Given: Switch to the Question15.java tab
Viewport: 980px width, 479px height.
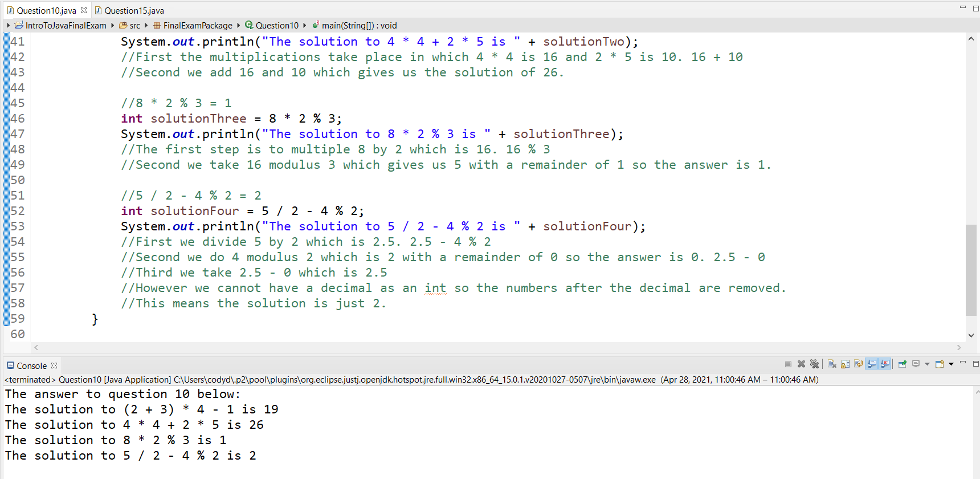Looking at the screenshot, I should tap(133, 10).
